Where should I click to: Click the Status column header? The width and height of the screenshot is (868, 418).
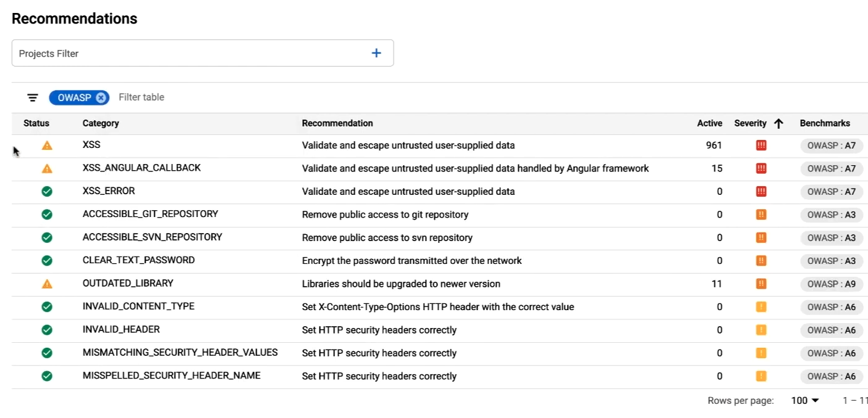(36, 123)
